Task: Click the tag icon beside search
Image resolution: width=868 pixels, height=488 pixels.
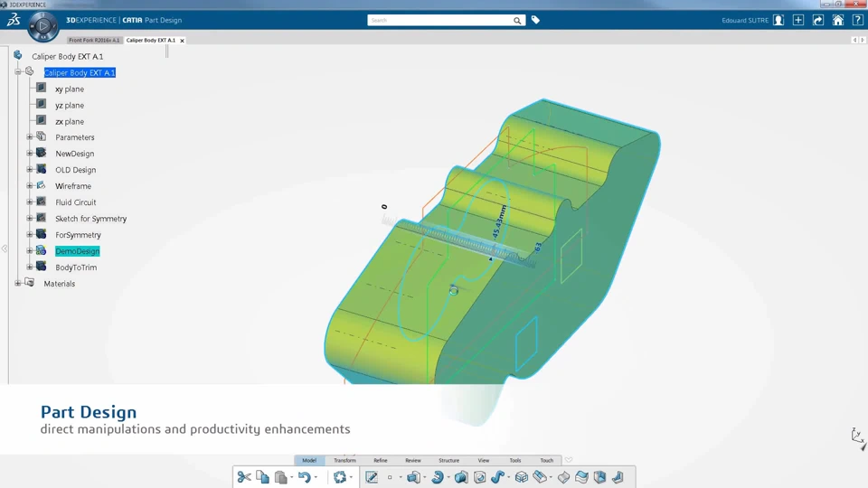Action: click(535, 20)
